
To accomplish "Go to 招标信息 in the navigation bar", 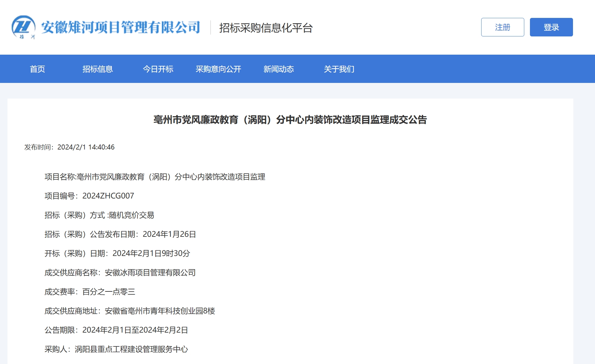I will pos(98,69).
